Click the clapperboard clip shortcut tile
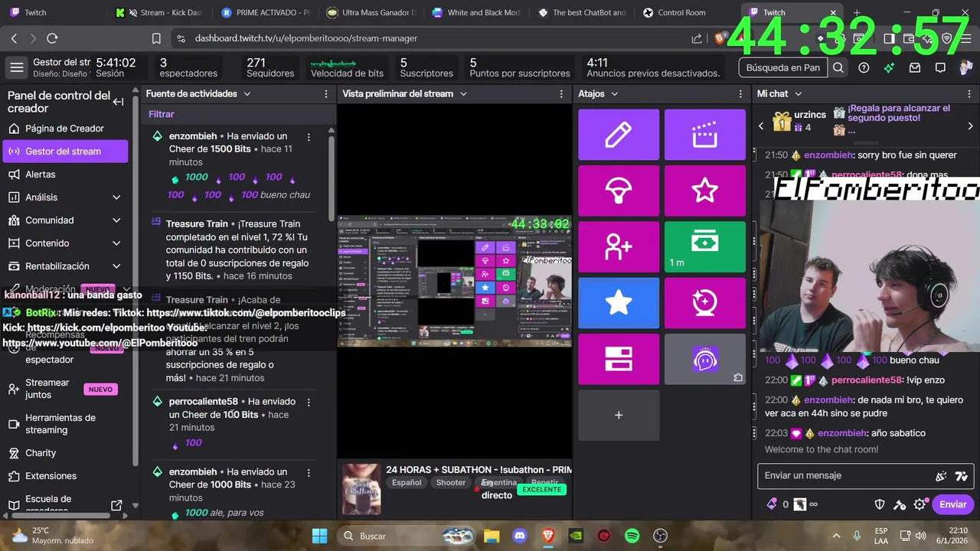The height and width of the screenshot is (551, 980). point(704,135)
